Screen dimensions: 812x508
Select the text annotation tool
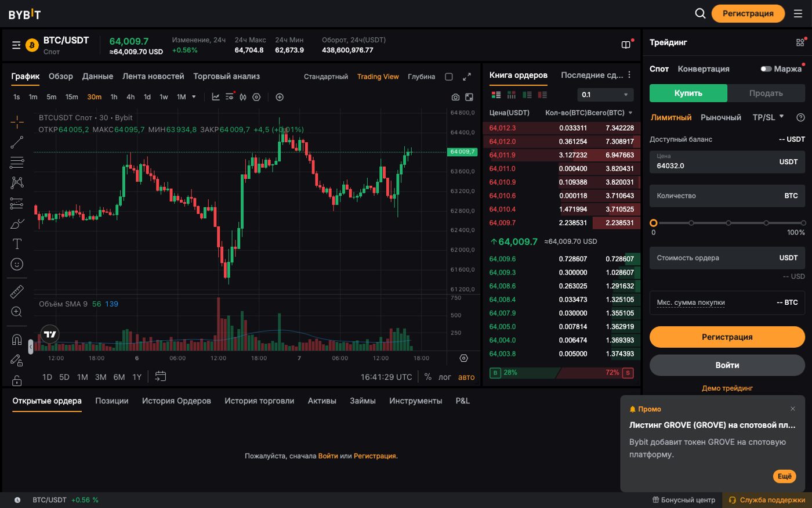pos(17,244)
